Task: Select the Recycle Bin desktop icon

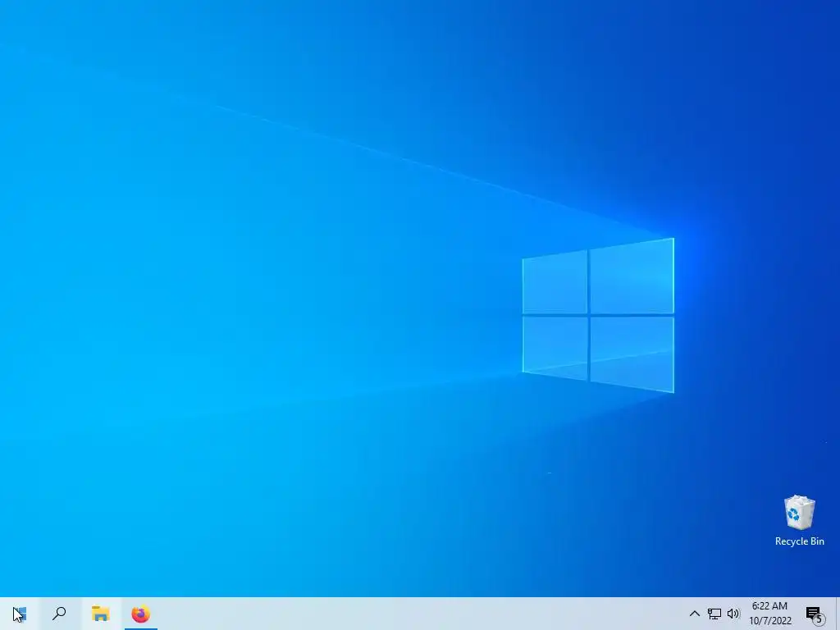Action: [799, 520]
